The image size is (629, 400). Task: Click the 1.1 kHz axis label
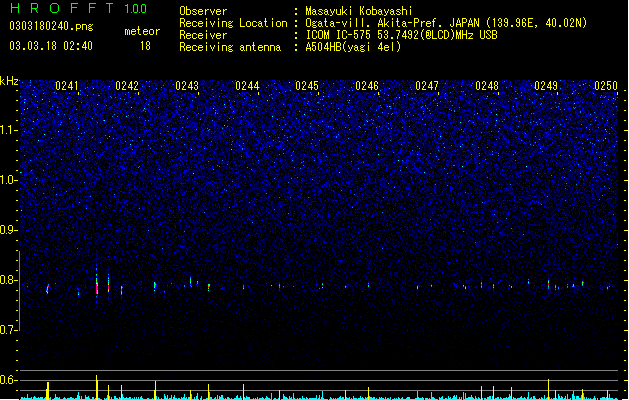pyautogui.click(x=9, y=130)
